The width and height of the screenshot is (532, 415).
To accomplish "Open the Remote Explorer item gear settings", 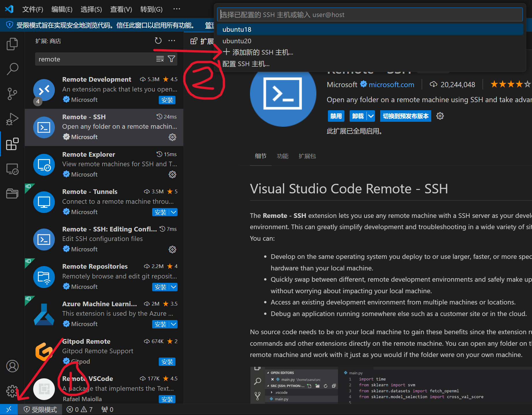I will coord(172,174).
